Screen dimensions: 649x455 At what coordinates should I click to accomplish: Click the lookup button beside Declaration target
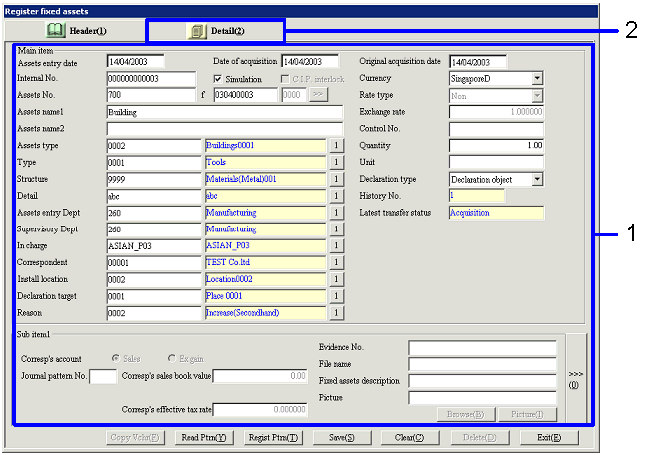click(336, 296)
